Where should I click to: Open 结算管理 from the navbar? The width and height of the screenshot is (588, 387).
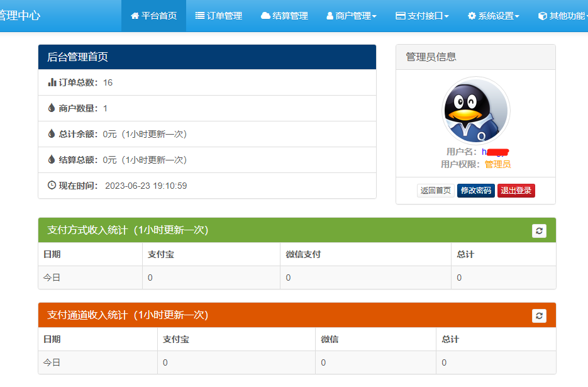click(284, 16)
